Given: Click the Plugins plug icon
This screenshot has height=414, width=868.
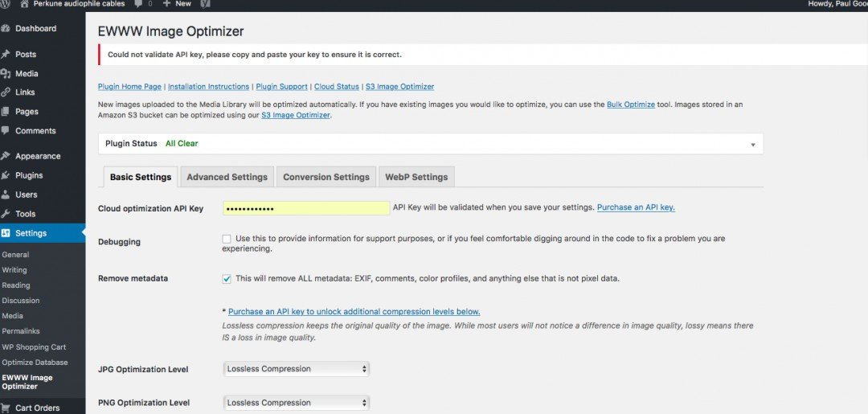Looking at the screenshot, I should pyautogui.click(x=6, y=175).
